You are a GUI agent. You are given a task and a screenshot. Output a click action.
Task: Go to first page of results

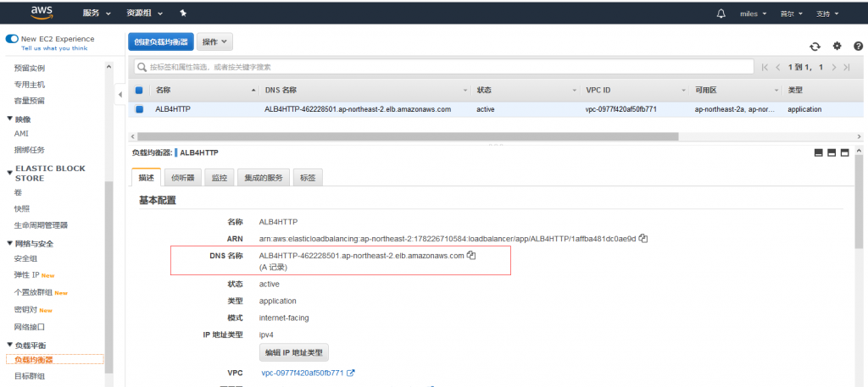tap(765, 68)
